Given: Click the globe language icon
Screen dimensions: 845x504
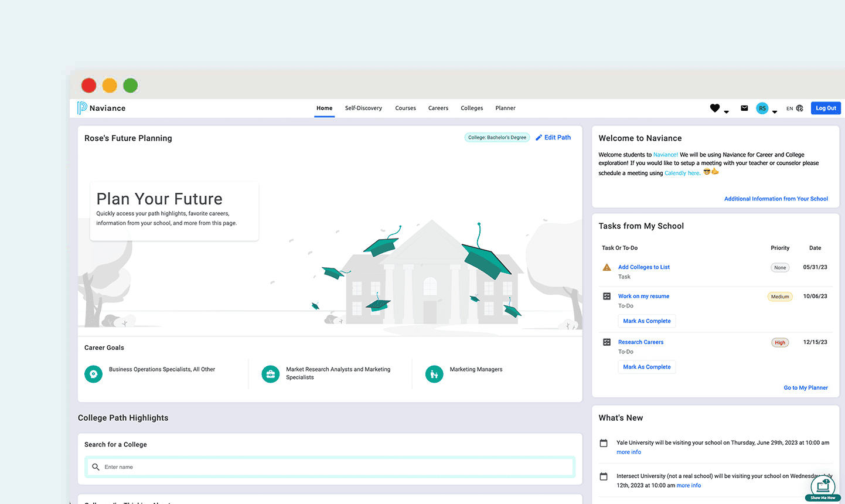Looking at the screenshot, I should pos(800,108).
